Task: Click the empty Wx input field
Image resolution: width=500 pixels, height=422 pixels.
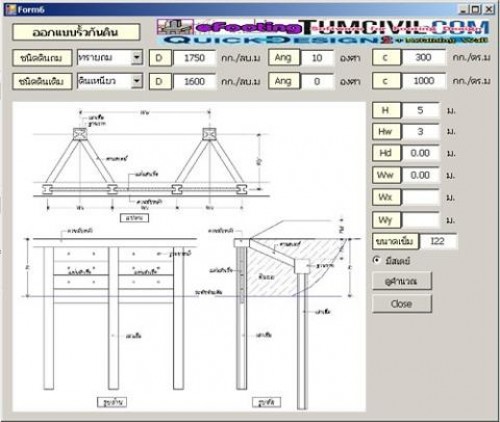Action: (x=421, y=197)
